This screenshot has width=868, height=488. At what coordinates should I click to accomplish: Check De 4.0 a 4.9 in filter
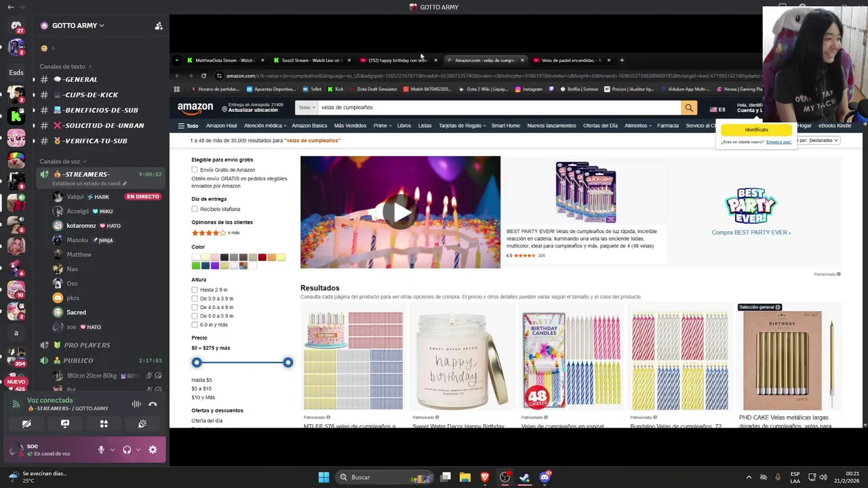coord(195,308)
